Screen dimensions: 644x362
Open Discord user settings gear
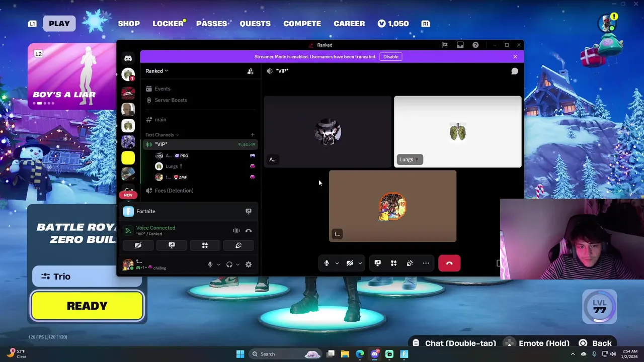tap(249, 264)
